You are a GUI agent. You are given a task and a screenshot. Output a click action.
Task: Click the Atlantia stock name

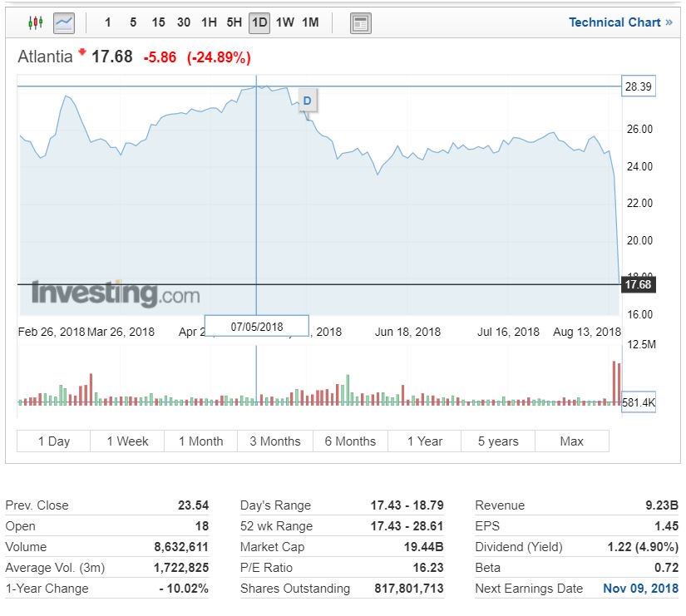[x=45, y=57]
